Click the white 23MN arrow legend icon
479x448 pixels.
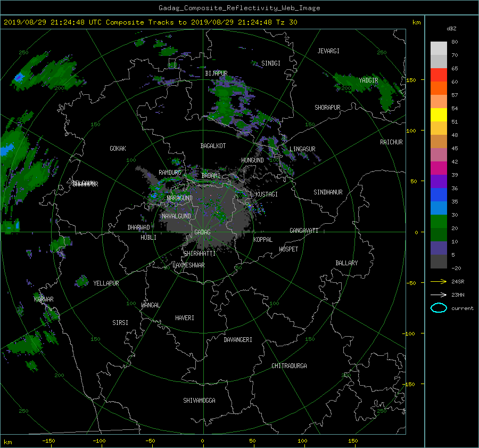(x=439, y=295)
